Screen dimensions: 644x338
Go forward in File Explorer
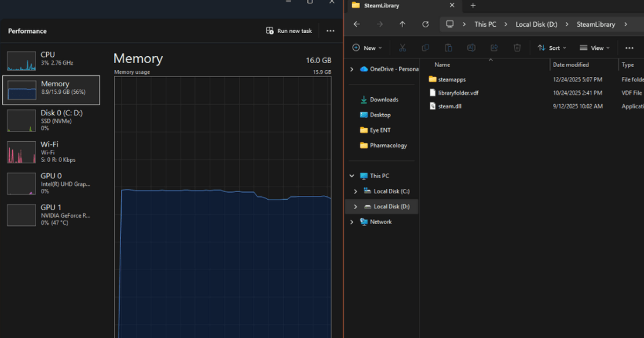point(380,24)
